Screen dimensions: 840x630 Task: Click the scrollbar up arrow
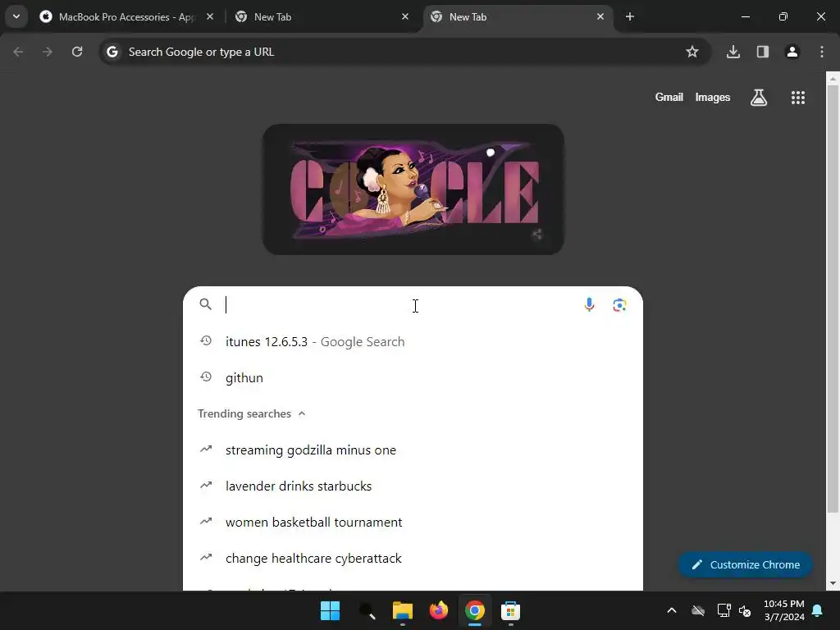pos(833,79)
